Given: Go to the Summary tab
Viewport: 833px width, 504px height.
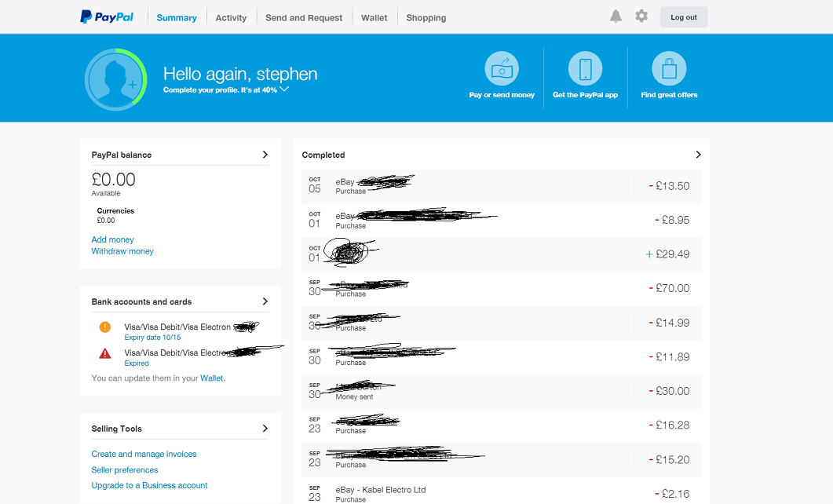Looking at the screenshot, I should (177, 17).
